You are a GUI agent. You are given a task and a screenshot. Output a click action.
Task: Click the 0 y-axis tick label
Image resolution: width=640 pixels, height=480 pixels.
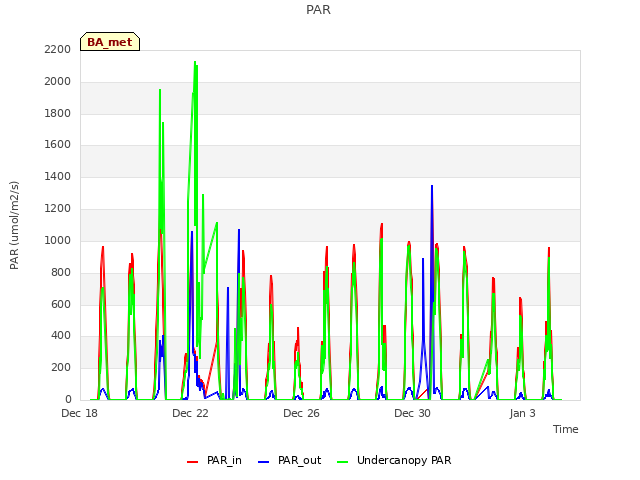point(68,400)
